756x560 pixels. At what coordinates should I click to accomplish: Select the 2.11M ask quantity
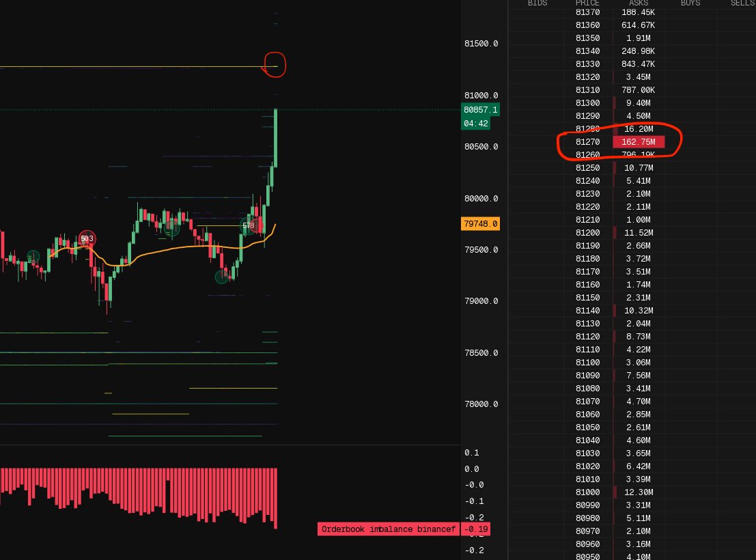639,207
